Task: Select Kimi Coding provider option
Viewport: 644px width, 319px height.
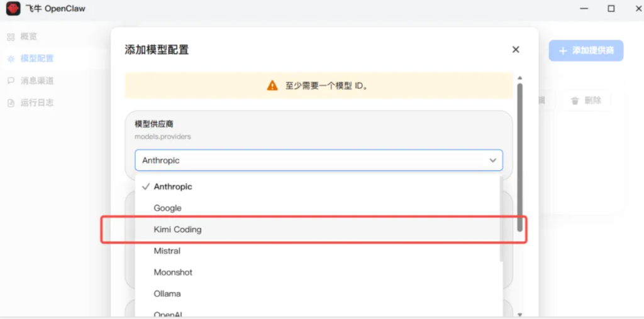Action: (x=178, y=229)
